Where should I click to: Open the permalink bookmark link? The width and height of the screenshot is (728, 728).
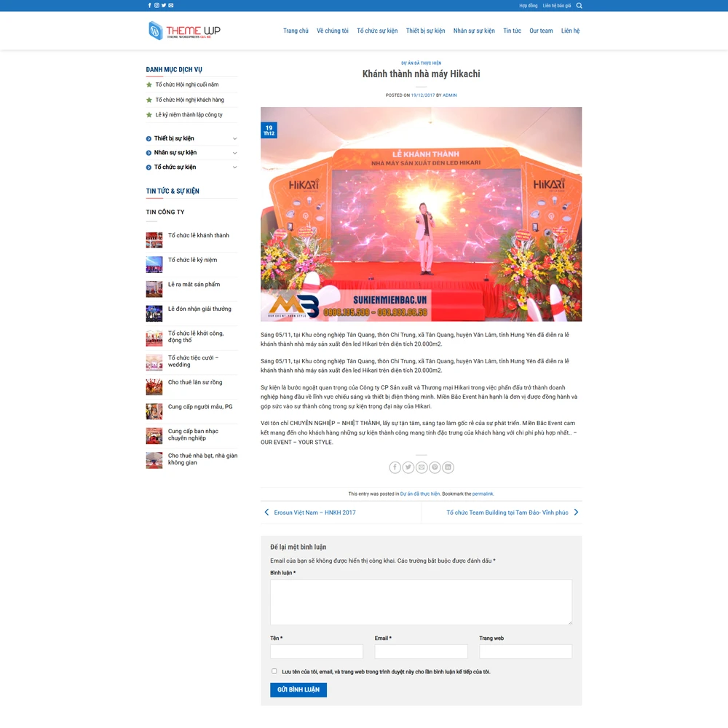tap(483, 494)
